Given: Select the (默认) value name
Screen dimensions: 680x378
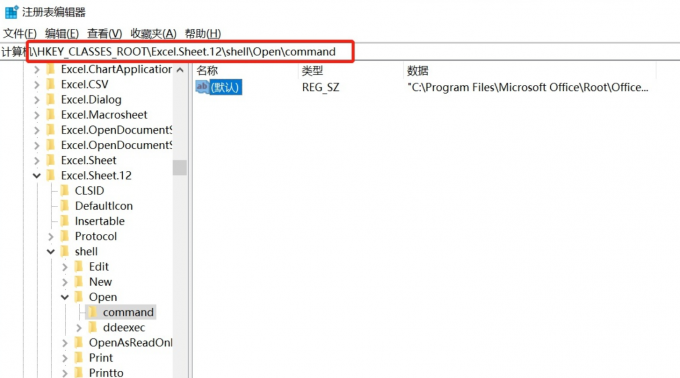Looking at the screenshot, I should point(226,87).
